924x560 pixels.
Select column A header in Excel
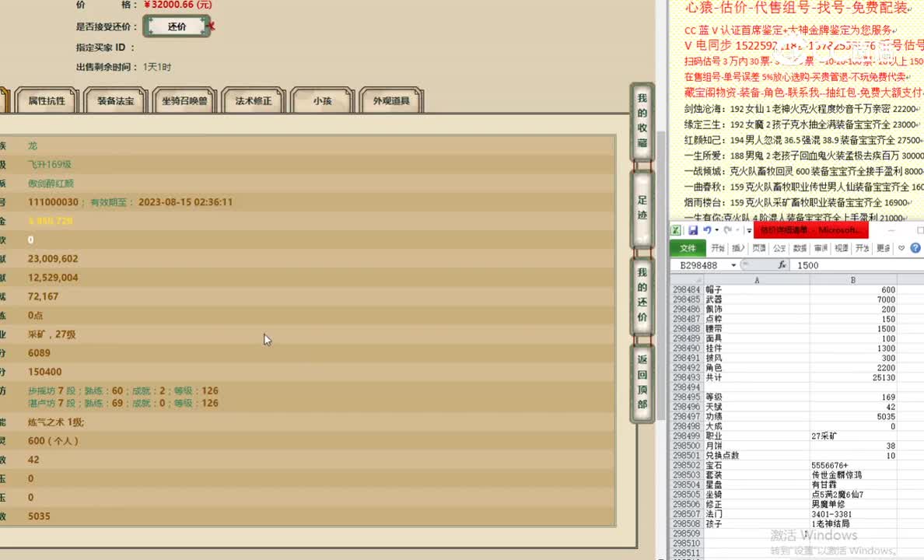pyautogui.click(x=757, y=280)
